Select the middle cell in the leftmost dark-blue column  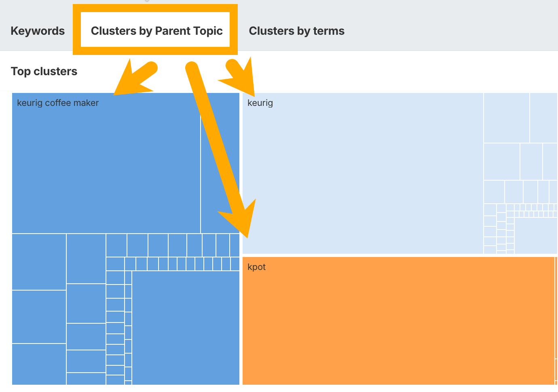(x=39, y=316)
